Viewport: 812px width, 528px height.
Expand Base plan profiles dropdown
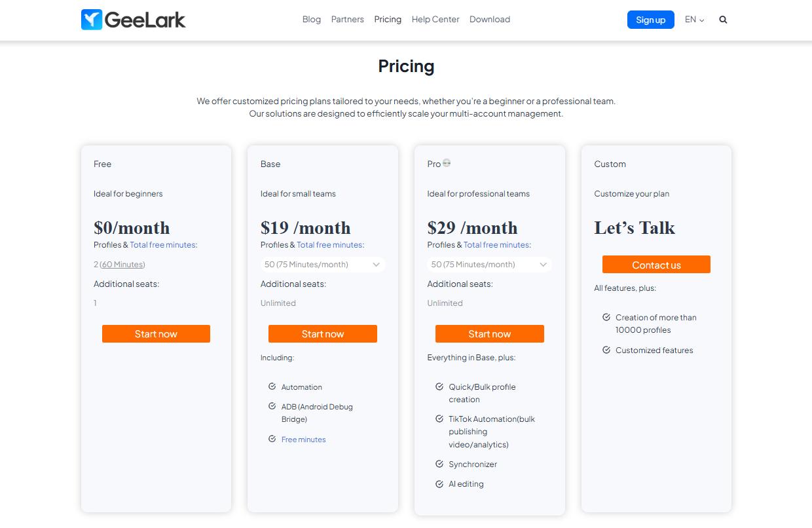(x=322, y=265)
